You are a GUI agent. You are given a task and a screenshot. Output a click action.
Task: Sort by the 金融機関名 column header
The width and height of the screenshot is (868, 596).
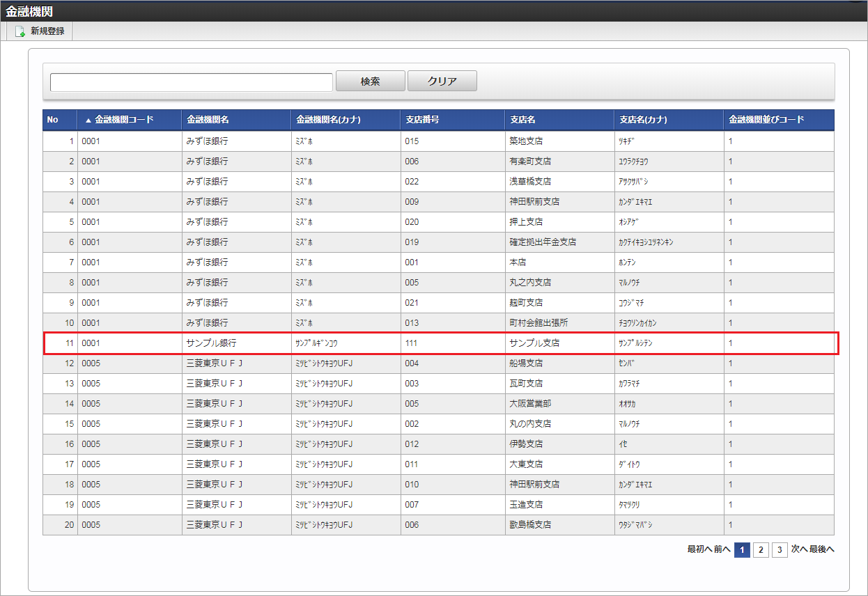[x=208, y=120]
